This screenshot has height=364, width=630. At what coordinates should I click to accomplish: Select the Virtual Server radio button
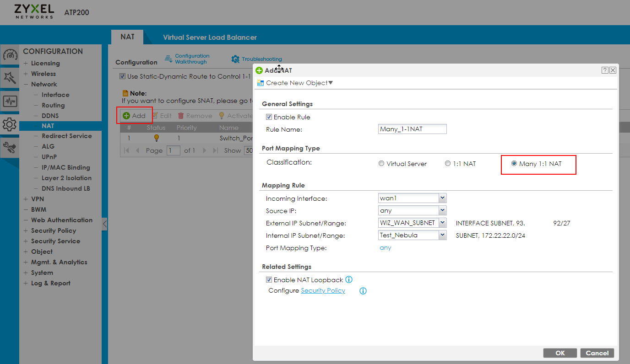tap(381, 164)
